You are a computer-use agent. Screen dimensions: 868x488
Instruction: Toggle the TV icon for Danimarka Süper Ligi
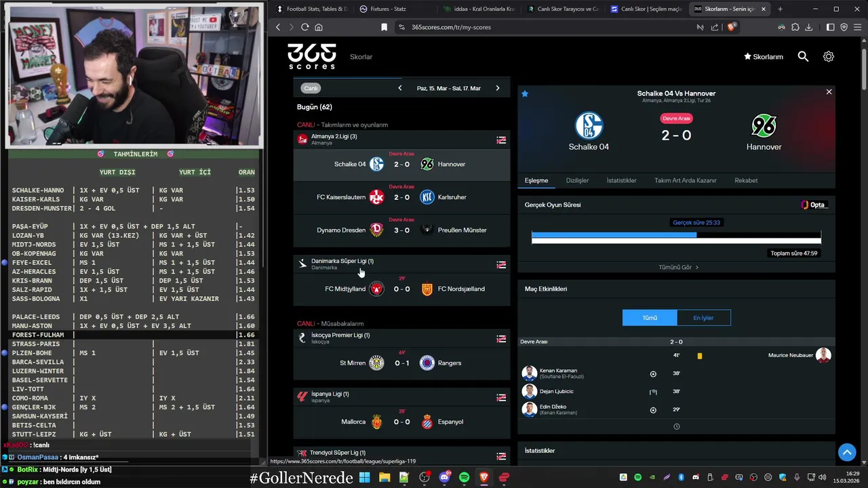coord(501,265)
